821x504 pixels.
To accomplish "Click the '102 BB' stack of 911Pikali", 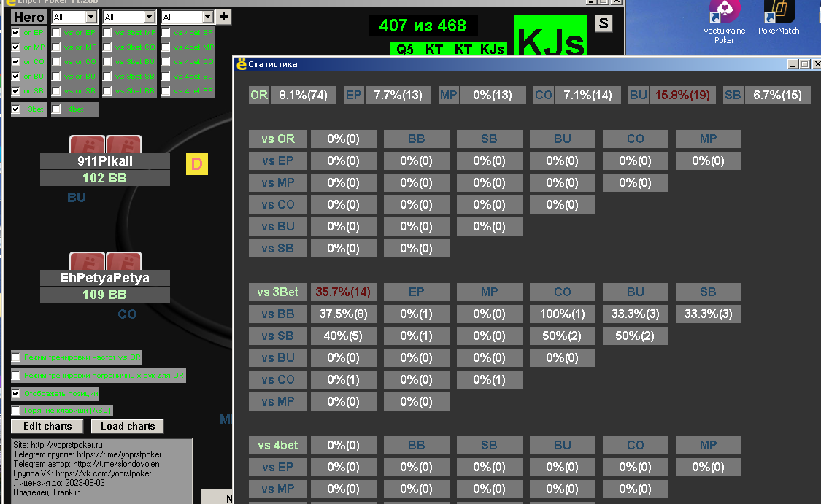I will (104, 178).
